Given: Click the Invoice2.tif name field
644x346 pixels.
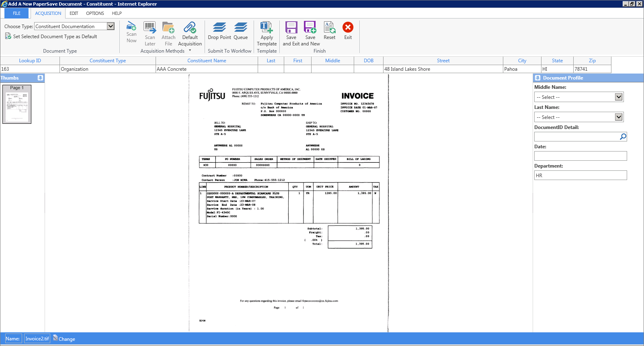Looking at the screenshot, I should tap(37, 339).
